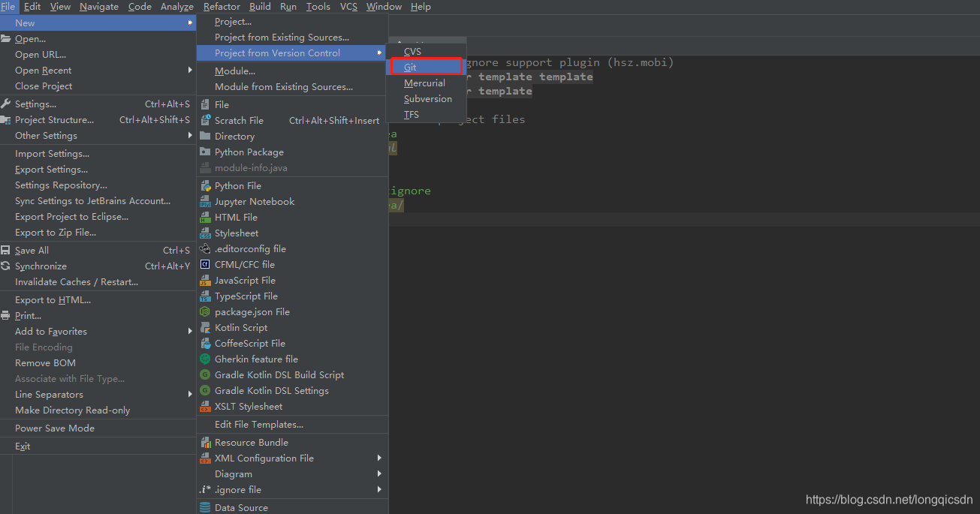Image resolution: width=980 pixels, height=514 pixels.
Task: Click the CoffeeScript File icon
Action: point(205,344)
